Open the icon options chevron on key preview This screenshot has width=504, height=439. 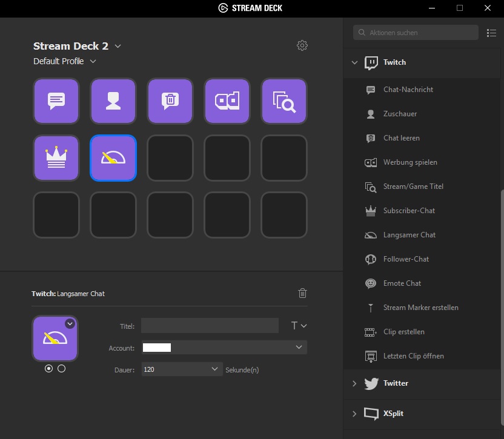(70, 323)
